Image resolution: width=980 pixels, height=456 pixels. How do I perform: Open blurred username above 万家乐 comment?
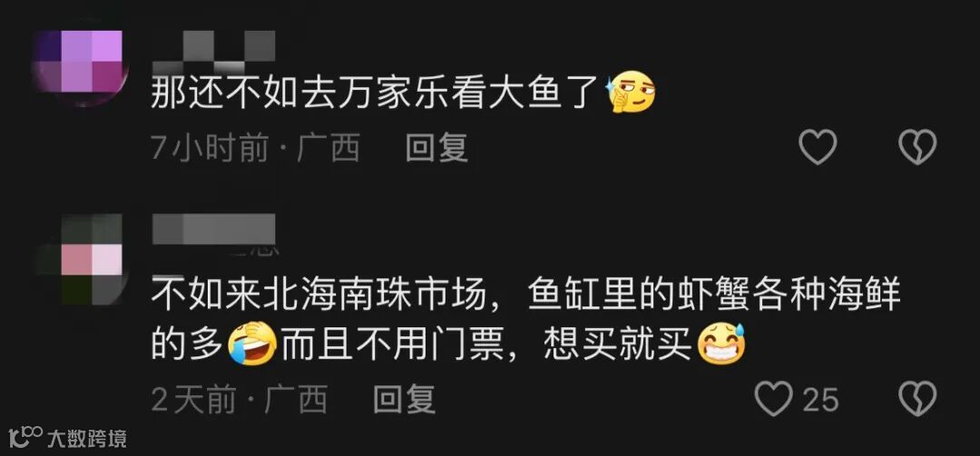point(214,48)
